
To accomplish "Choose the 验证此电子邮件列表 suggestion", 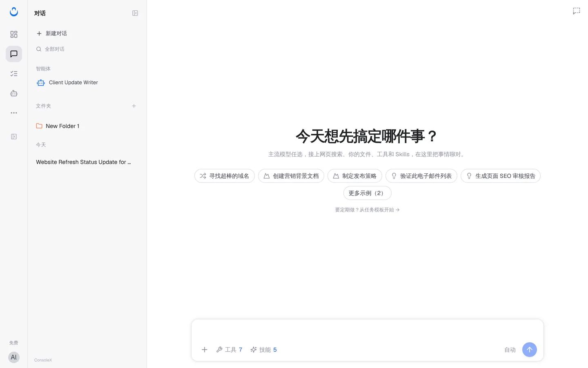I will (421, 176).
